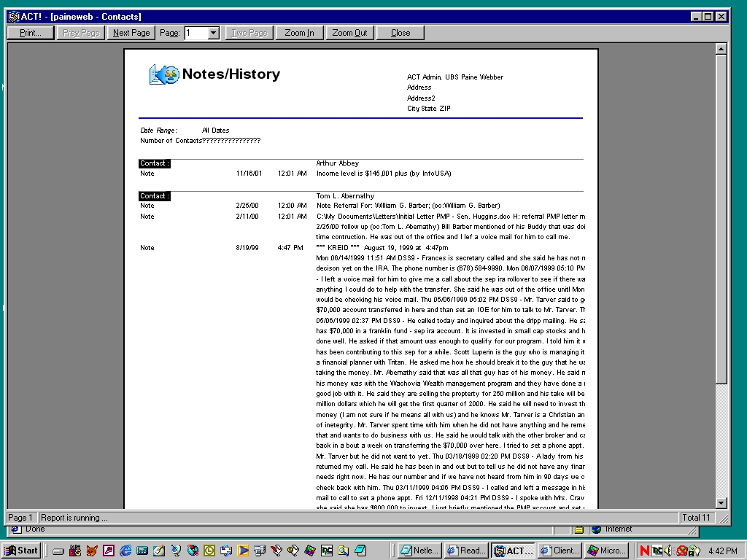Click the scrollbar down arrow

click(x=721, y=503)
